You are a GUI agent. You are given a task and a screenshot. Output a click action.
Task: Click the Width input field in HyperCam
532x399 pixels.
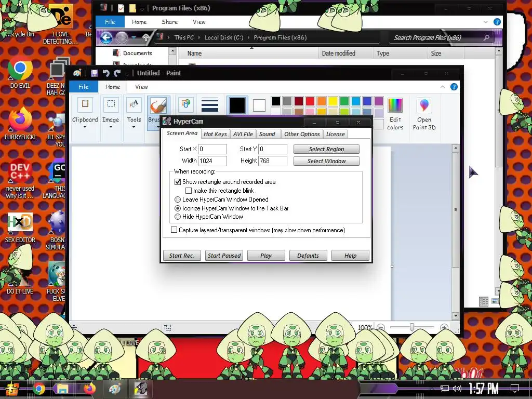(212, 161)
